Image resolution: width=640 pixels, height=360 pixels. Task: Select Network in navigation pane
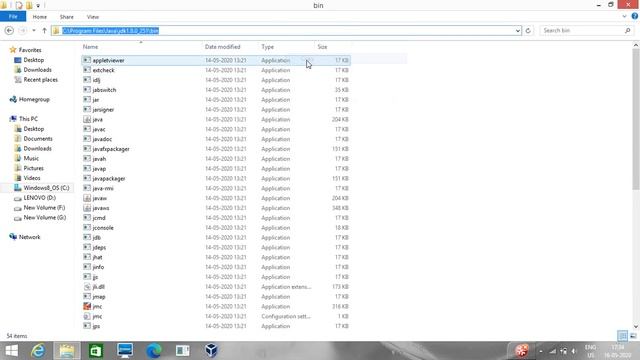(x=29, y=237)
